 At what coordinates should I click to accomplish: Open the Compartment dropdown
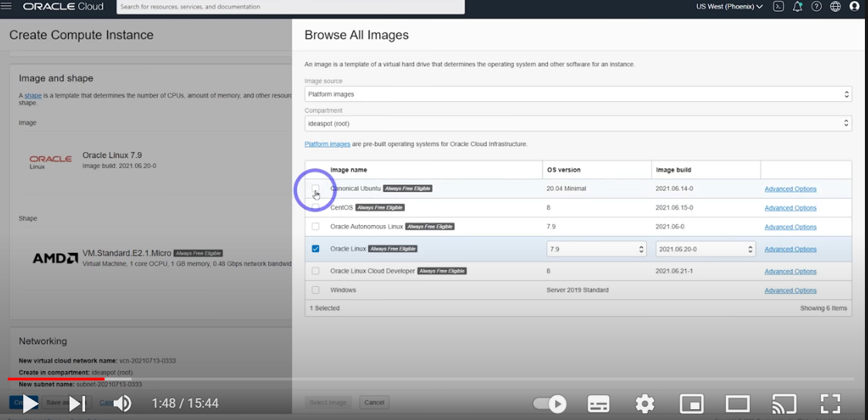[578, 124]
